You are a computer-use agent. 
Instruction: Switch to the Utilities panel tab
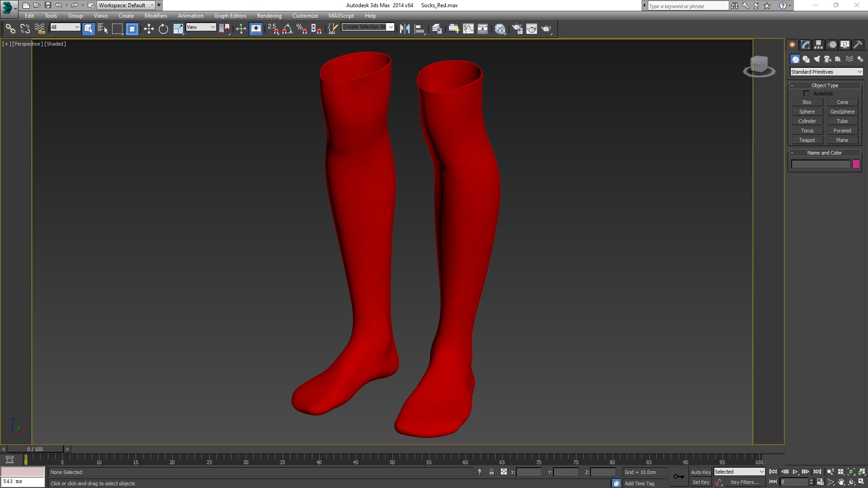858,45
